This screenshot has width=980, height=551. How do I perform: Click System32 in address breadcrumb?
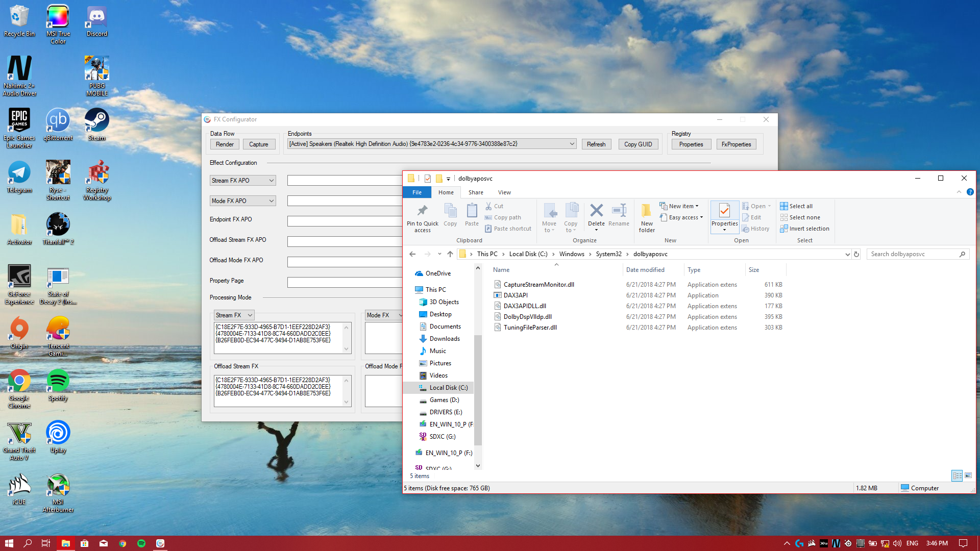coord(608,254)
